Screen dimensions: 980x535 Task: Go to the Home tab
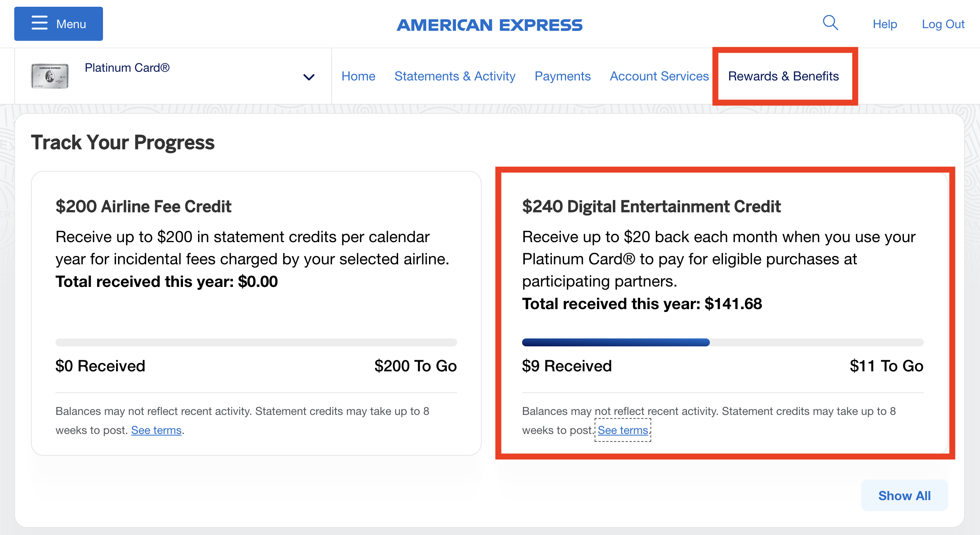click(x=358, y=76)
